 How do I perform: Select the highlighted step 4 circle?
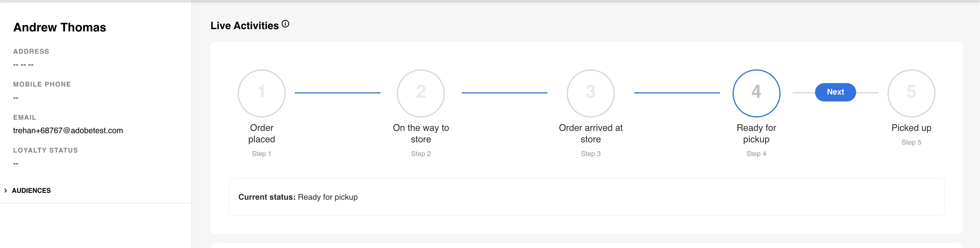pyautogui.click(x=756, y=93)
